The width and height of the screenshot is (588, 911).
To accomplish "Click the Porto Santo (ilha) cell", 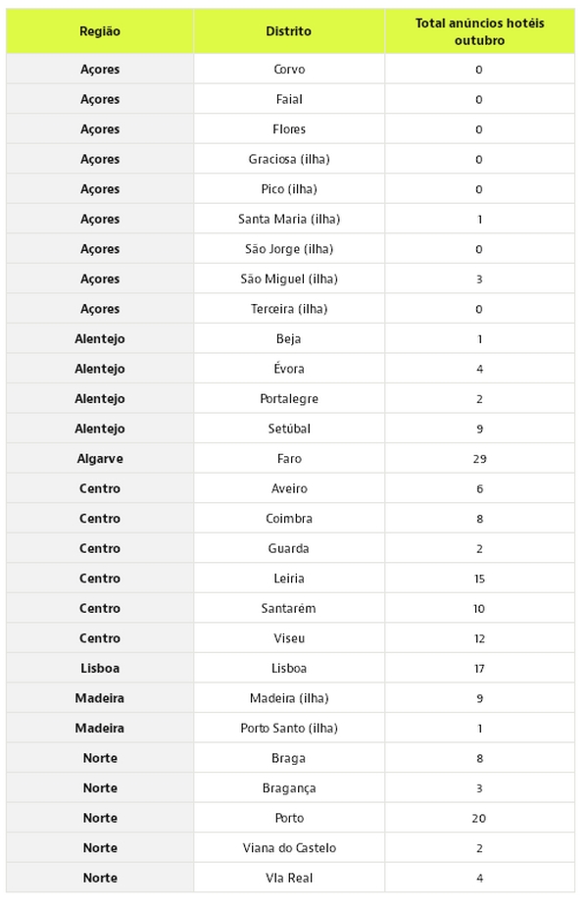I will 288,728.
